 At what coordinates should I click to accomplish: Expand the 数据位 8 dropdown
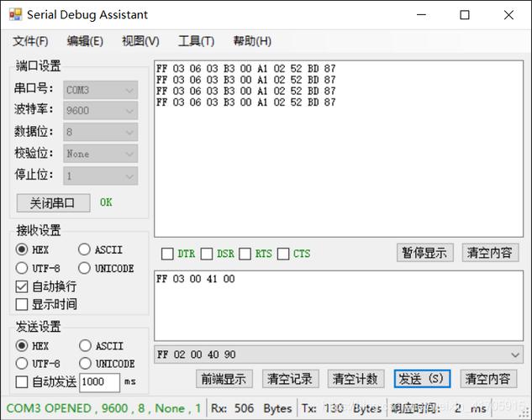[x=100, y=132]
